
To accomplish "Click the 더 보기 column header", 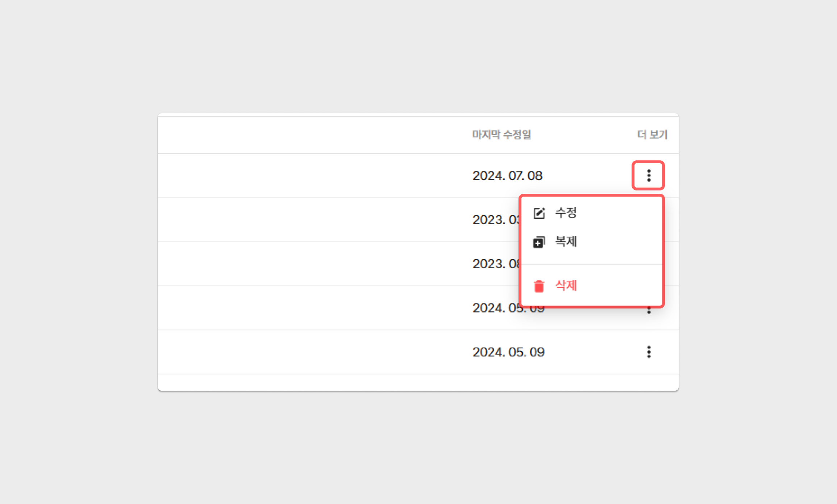I will point(652,135).
